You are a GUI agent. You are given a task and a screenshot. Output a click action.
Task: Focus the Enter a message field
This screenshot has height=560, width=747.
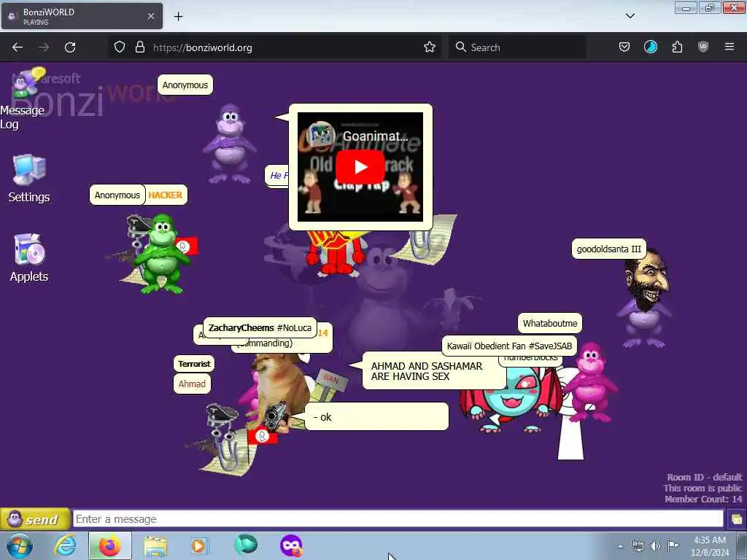(x=398, y=519)
